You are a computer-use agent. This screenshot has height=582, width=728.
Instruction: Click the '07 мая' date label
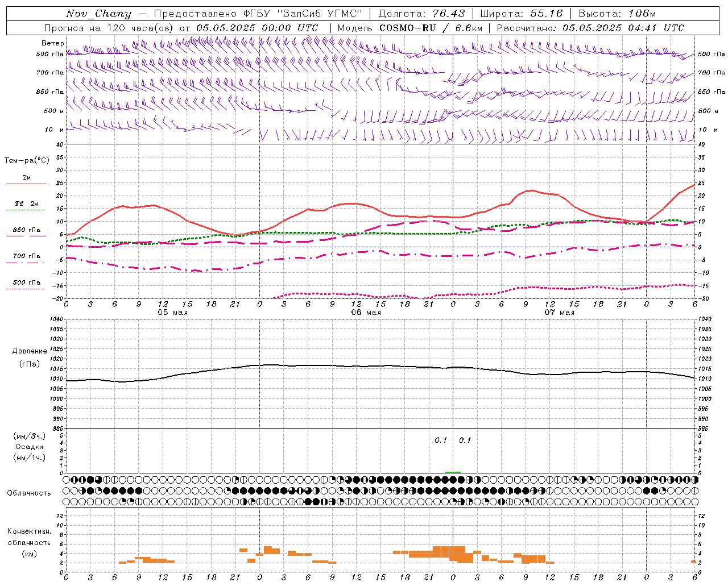[x=559, y=313]
